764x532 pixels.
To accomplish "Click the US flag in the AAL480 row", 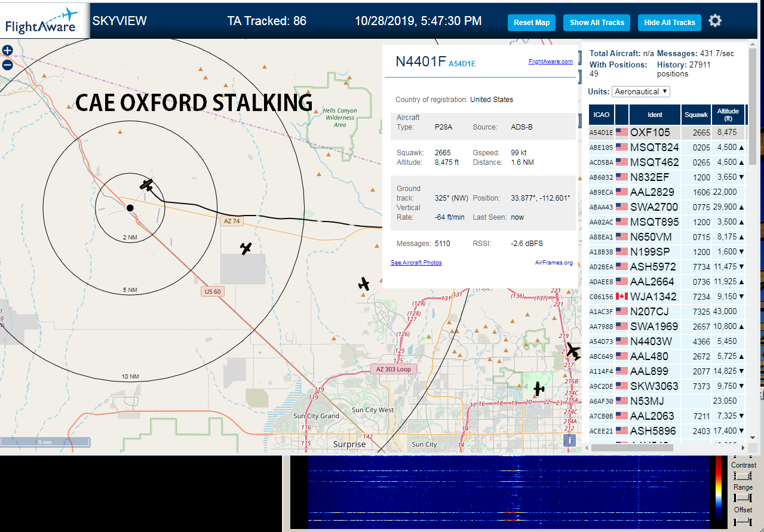I will 622,356.
